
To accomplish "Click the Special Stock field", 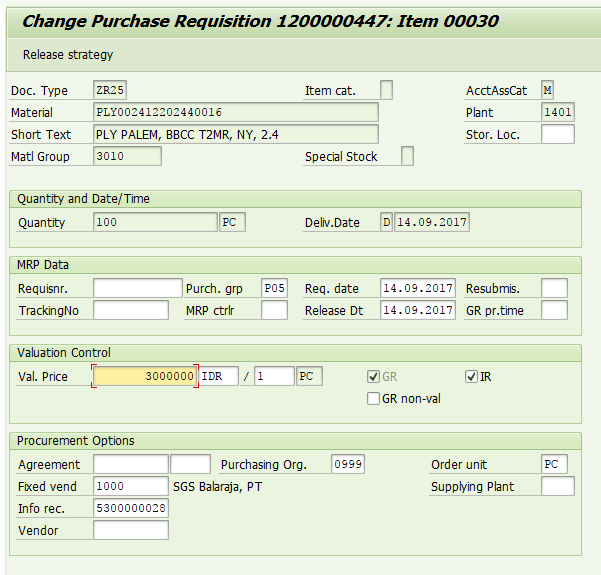I will (407, 156).
